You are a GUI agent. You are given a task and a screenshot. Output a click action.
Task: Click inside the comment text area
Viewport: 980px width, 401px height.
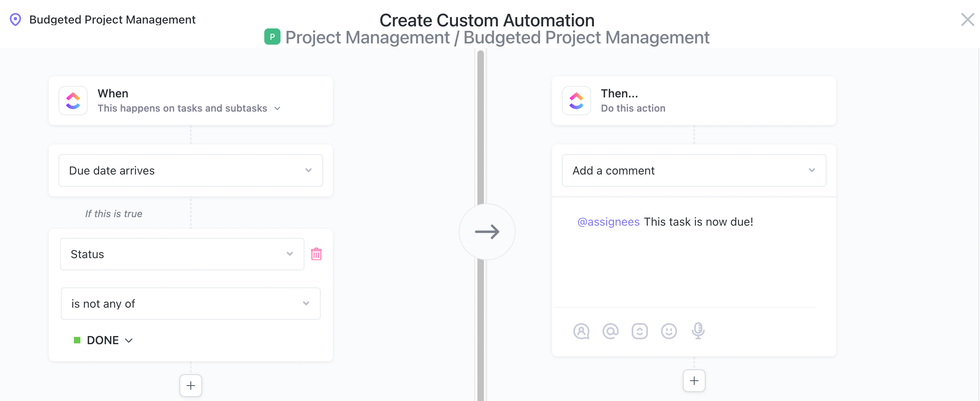pyautogui.click(x=690, y=264)
